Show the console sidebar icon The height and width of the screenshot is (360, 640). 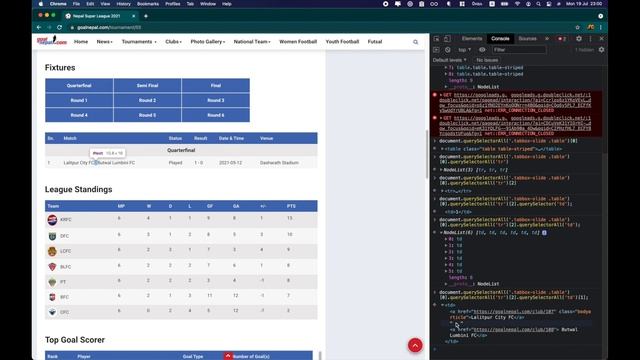(436, 50)
